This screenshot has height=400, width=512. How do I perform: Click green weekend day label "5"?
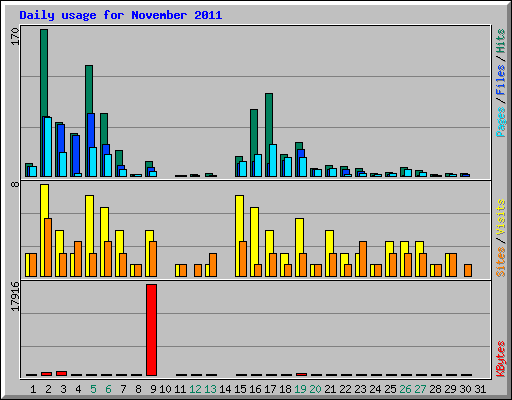(x=93, y=389)
